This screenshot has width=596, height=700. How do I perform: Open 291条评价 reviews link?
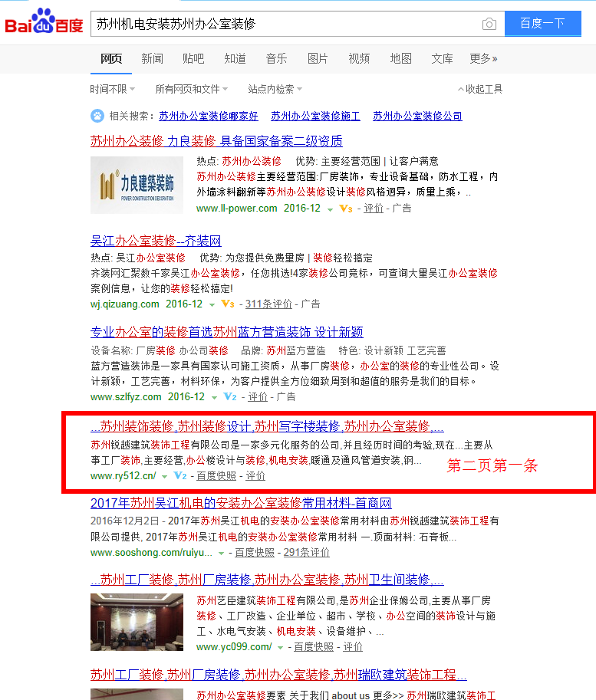(307, 553)
